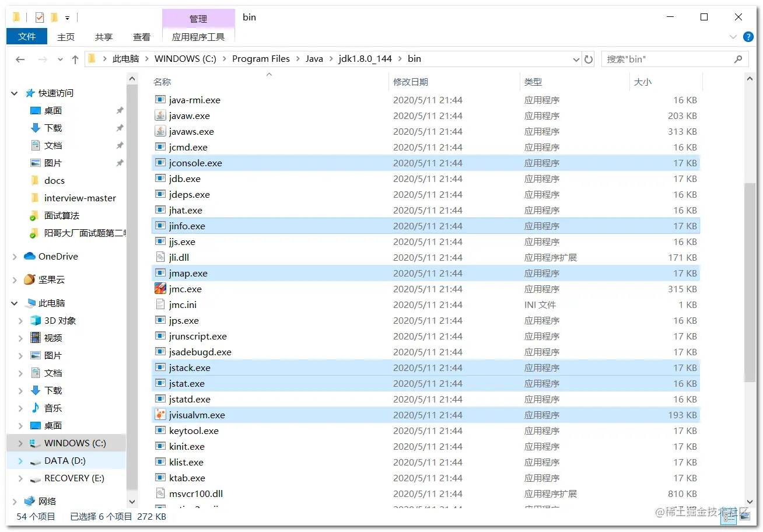Viewport: 763px width, 532px height.
Task: Open the 文件 menu tab
Action: pos(27,37)
